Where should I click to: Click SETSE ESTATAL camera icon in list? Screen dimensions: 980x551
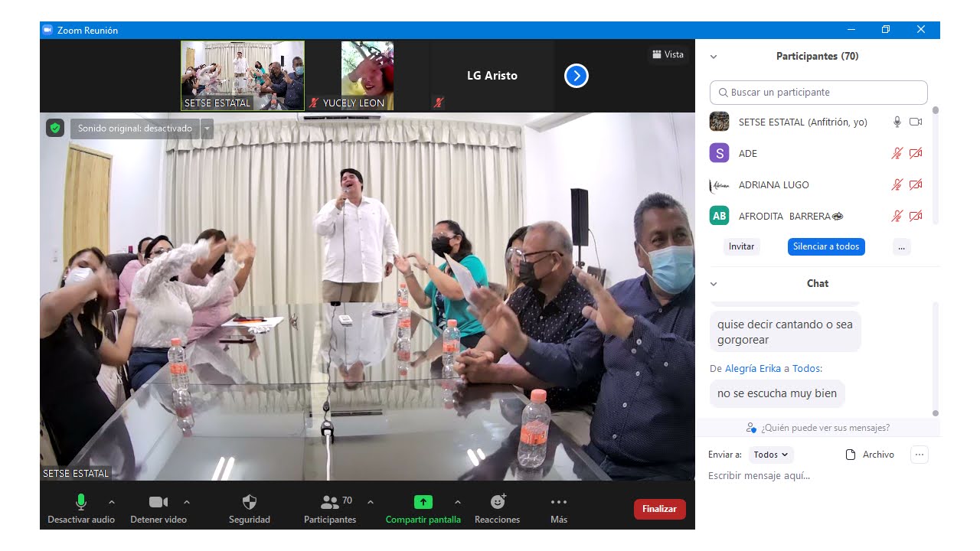click(x=916, y=122)
